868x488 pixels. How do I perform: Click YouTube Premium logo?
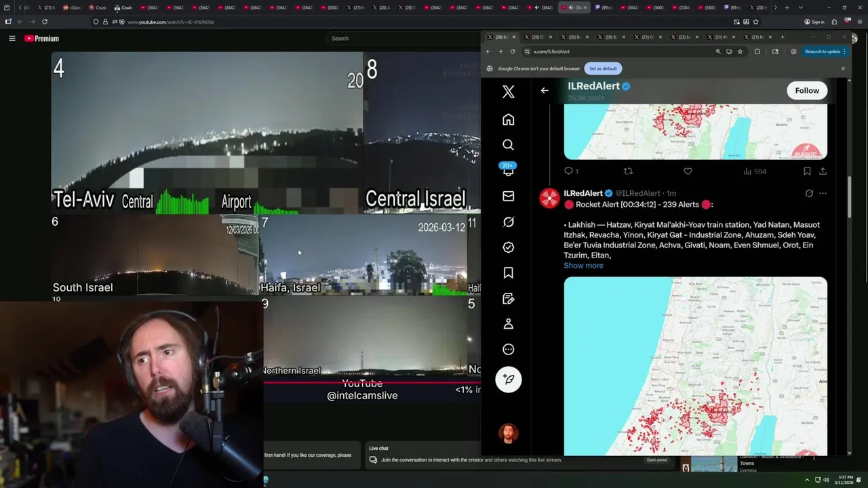[42, 39]
